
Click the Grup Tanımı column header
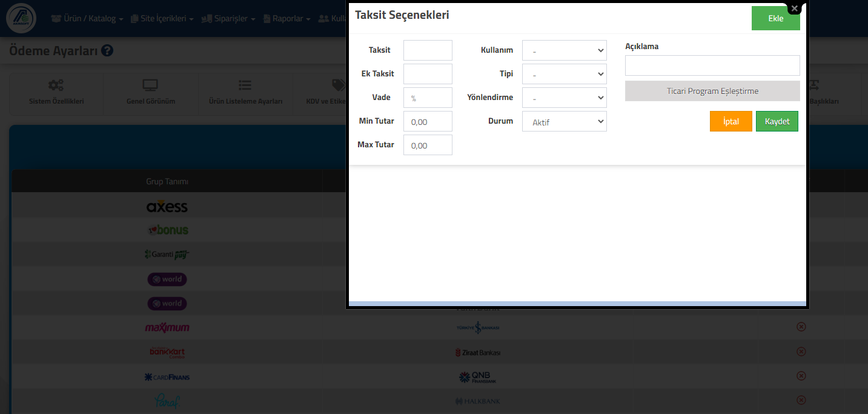tap(167, 181)
